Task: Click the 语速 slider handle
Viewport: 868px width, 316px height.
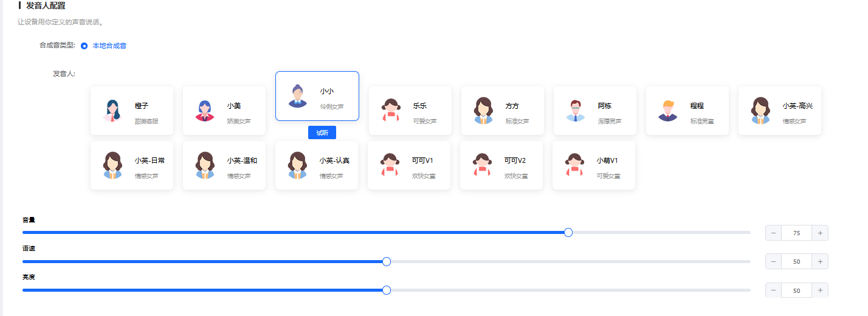Action: (387, 261)
